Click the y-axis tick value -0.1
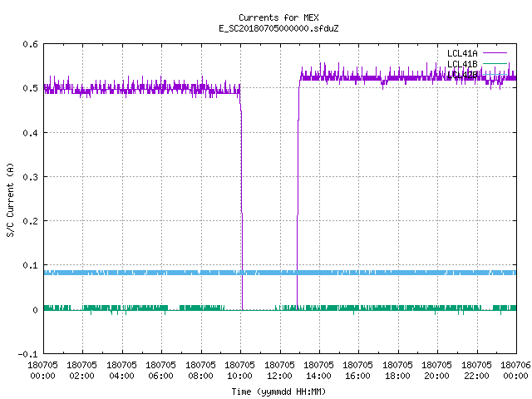The height and width of the screenshot is (399, 532). (x=27, y=354)
